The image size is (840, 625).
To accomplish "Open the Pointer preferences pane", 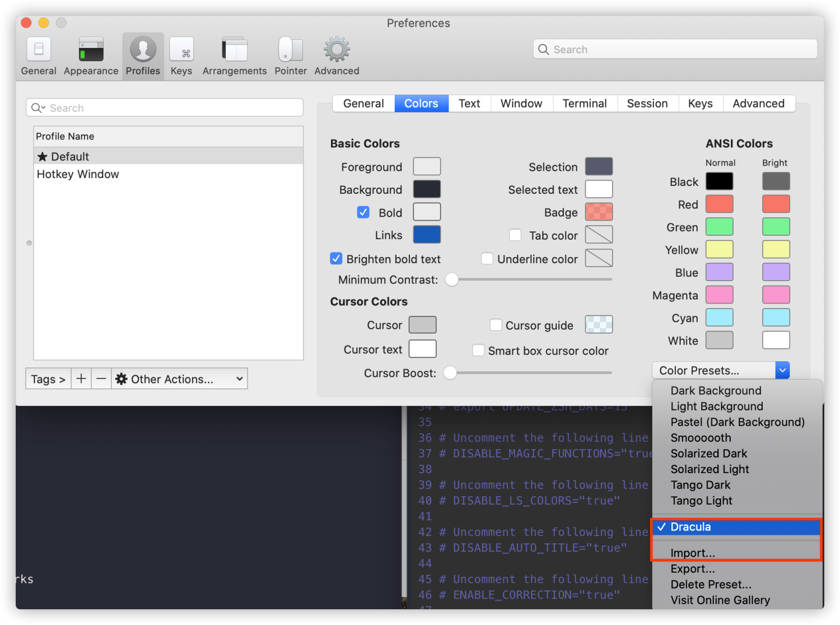I will click(290, 55).
